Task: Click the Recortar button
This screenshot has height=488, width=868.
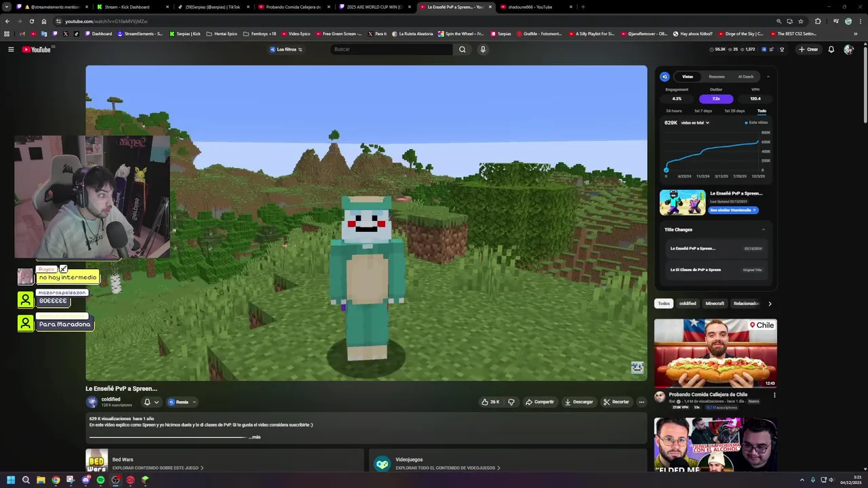Action: pos(616,402)
